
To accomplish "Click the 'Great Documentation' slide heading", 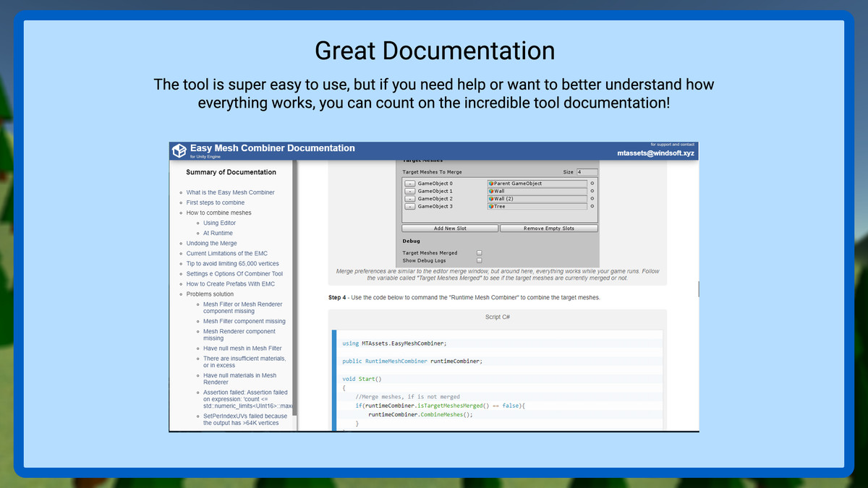I will click(435, 51).
